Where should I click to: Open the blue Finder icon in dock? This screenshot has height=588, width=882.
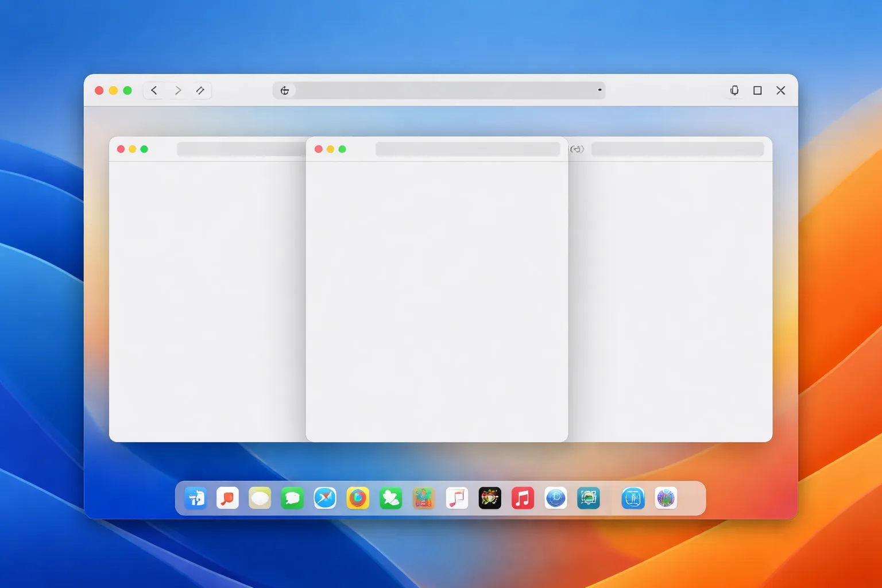click(195, 498)
